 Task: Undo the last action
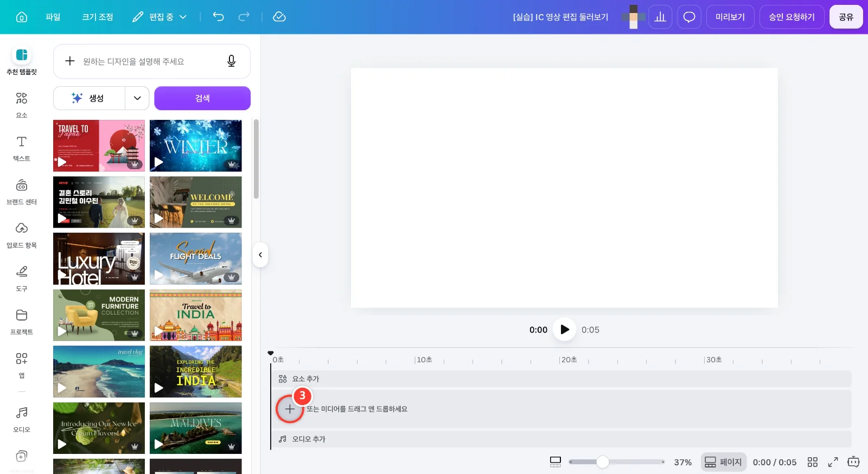(x=218, y=17)
